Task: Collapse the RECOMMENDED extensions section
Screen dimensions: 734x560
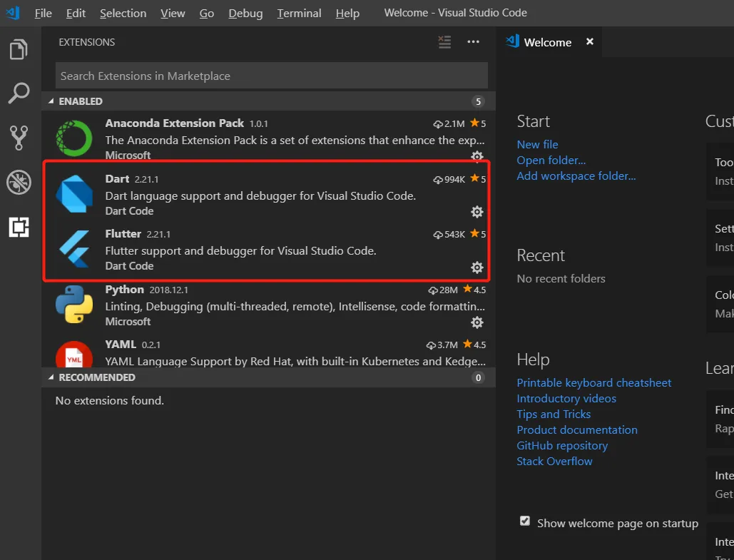Action: tap(268, 377)
